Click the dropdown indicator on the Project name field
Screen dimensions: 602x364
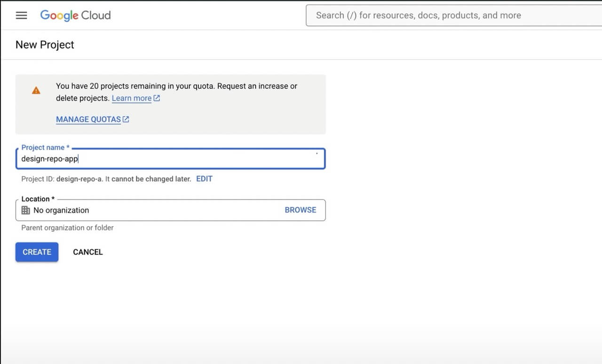tap(317, 153)
